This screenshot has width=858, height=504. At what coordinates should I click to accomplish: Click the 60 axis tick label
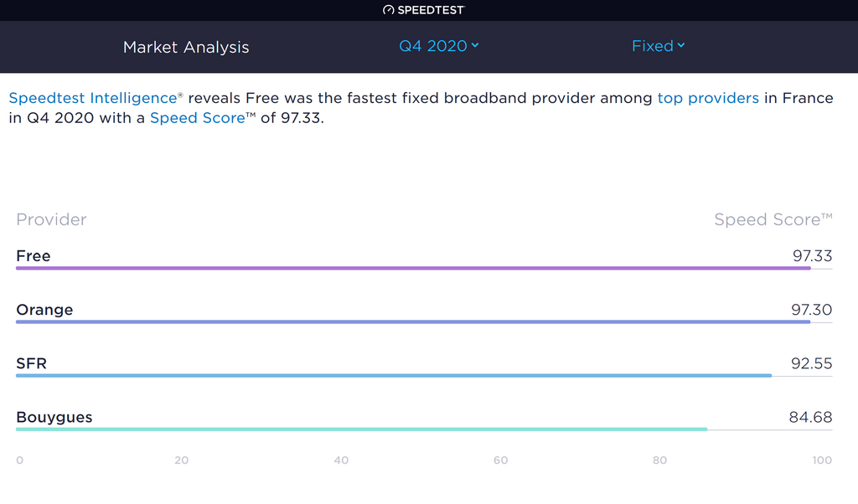tap(501, 460)
